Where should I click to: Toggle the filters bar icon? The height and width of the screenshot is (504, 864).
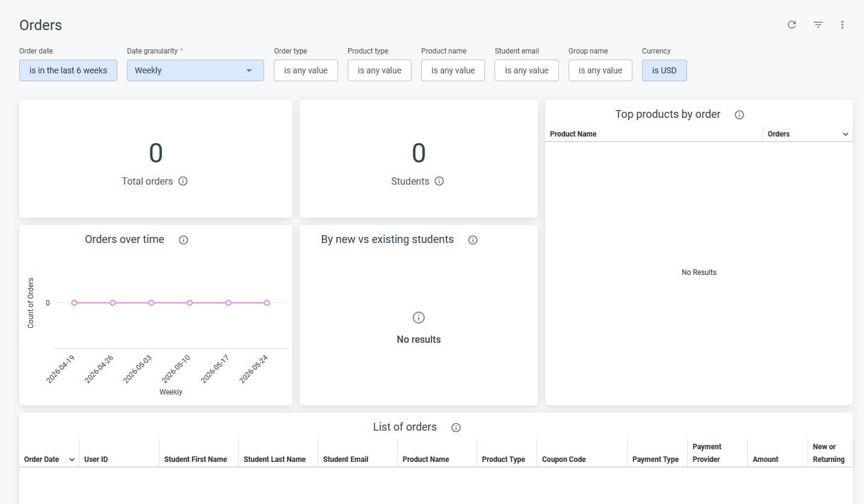818,25
